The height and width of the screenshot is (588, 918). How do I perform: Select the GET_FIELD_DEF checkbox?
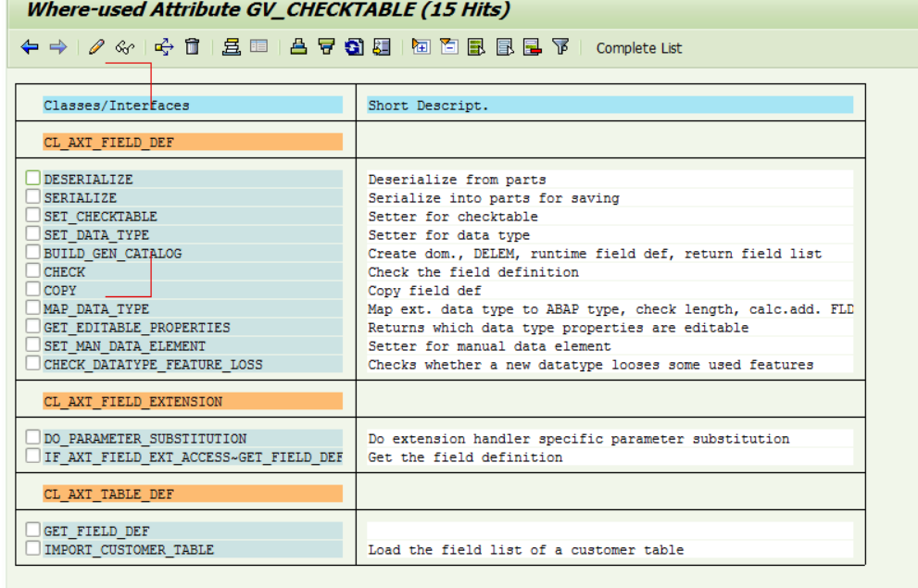(x=32, y=530)
